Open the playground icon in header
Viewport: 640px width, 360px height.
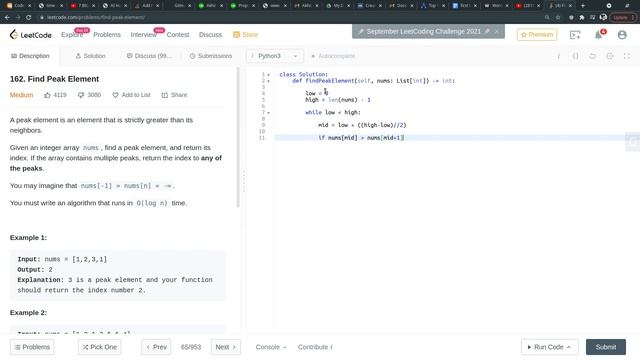click(x=575, y=35)
